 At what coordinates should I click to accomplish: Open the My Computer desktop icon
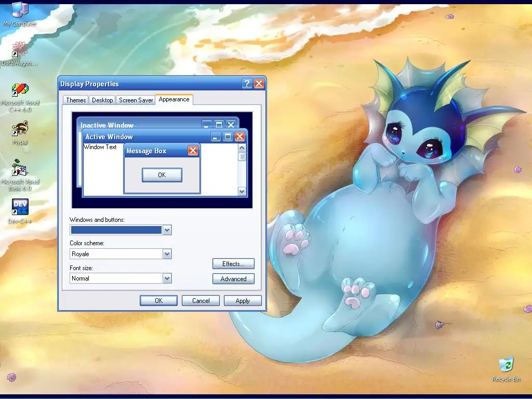[x=20, y=14]
